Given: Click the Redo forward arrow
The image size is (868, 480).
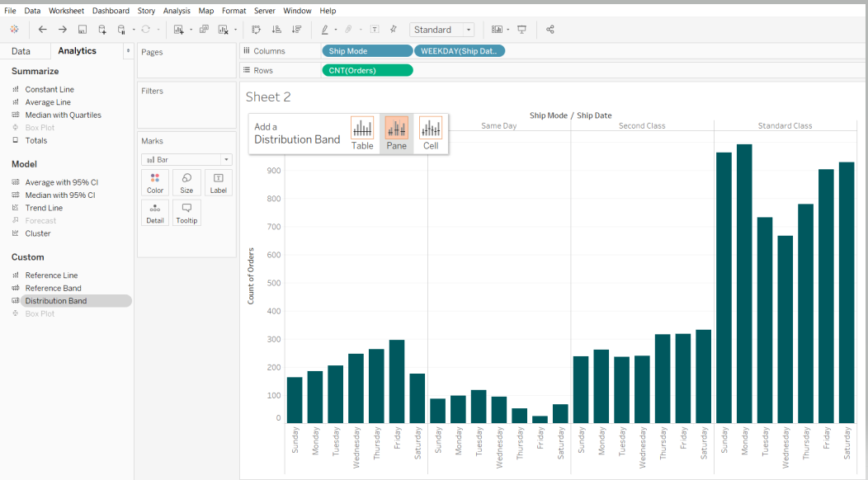Looking at the screenshot, I should (63, 30).
